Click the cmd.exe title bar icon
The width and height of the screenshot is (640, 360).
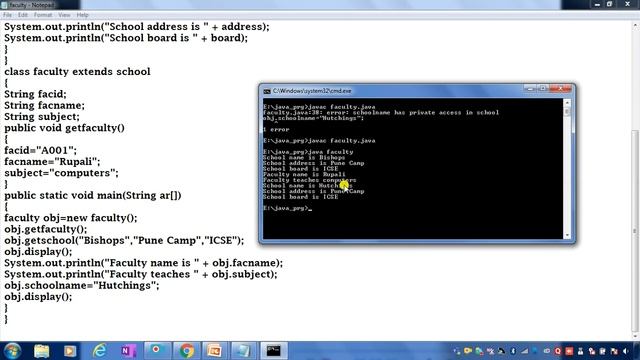[267, 91]
